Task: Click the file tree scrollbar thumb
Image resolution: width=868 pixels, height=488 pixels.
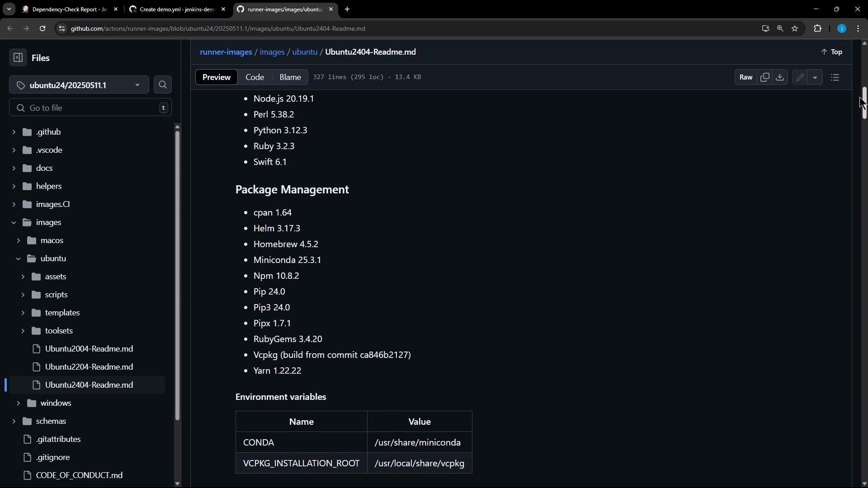Action: 177,276
